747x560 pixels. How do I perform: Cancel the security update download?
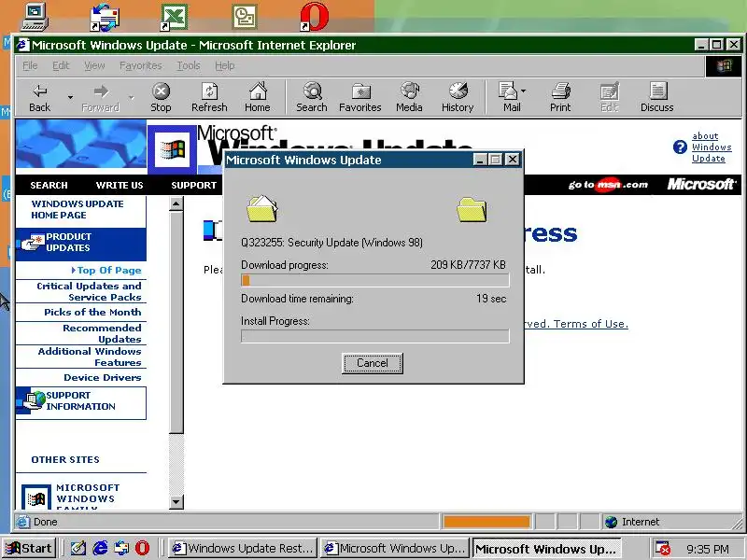[x=372, y=363]
